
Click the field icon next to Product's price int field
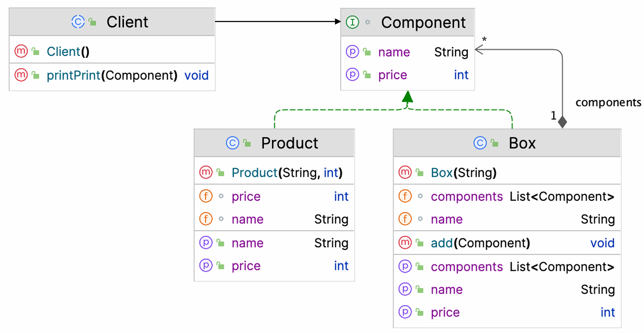[x=206, y=196]
